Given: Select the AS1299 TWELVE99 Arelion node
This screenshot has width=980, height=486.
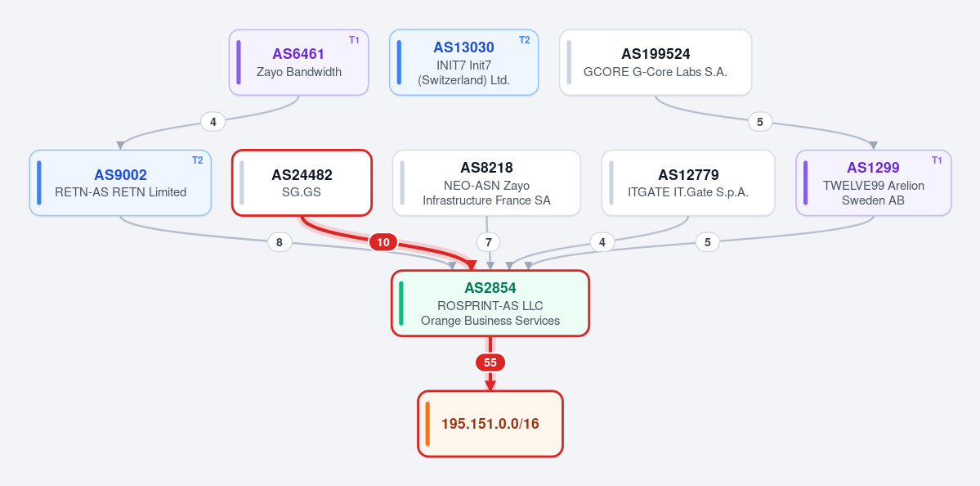Looking at the screenshot, I should 873,182.
